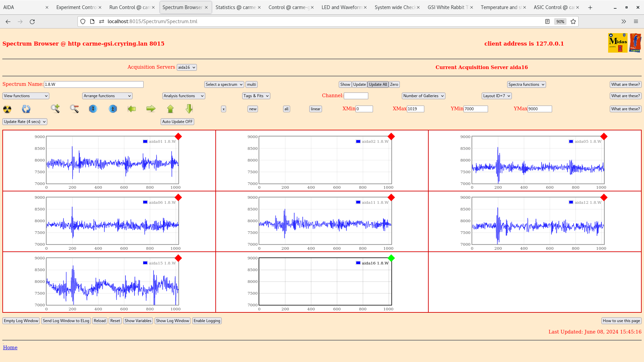Viewport: 644px width, 362px height.
Task: Open the Analysis functions dropdown
Action: click(x=183, y=96)
